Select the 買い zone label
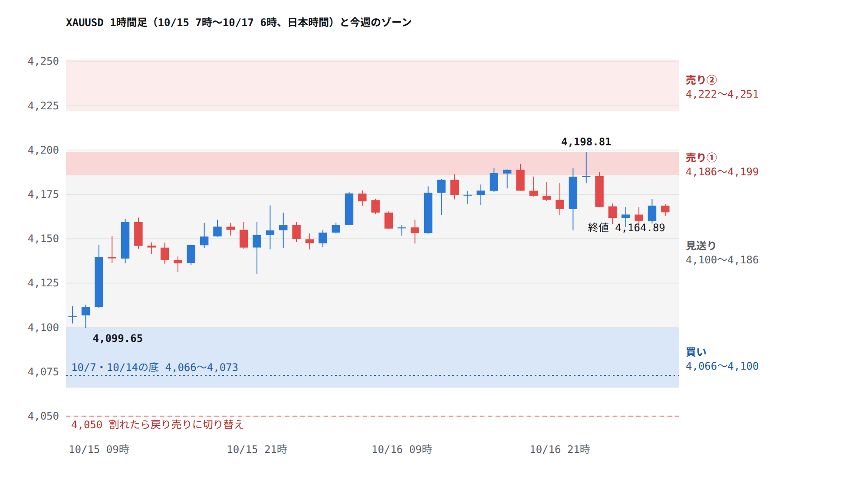The width and height of the screenshot is (868, 479). [x=696, y=352]
